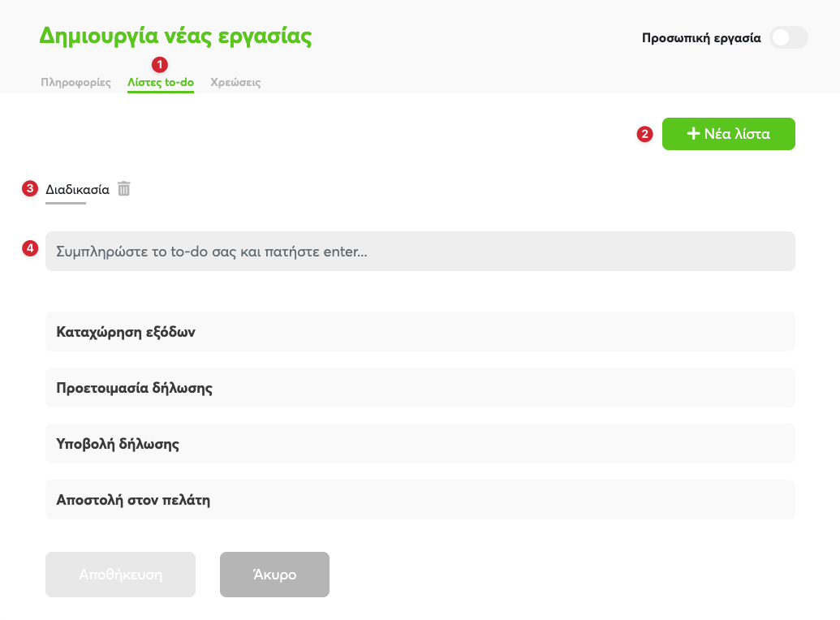Select the Λίστες to-do tab
840x620 pixels.
click(161, 83)
